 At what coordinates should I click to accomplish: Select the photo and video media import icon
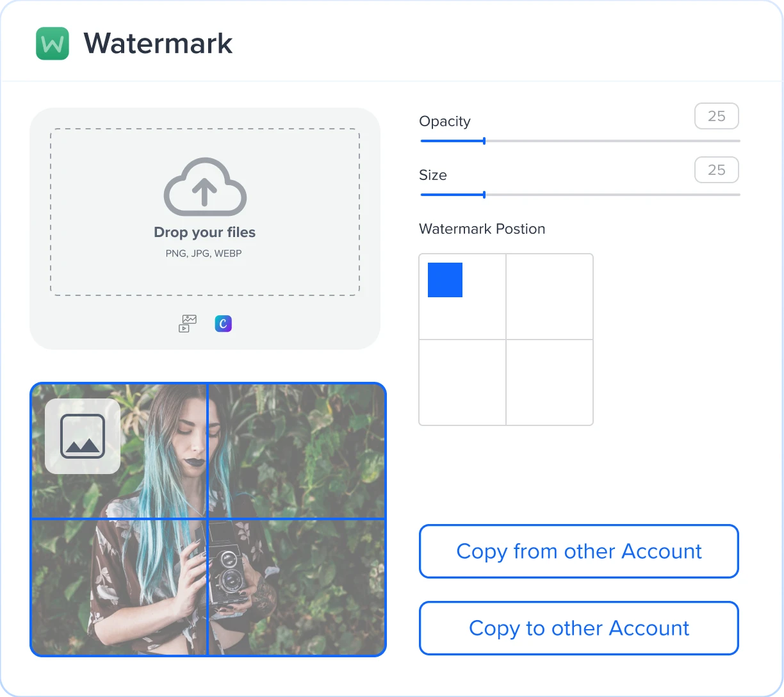pyautogui.click(x=186, y=324)
